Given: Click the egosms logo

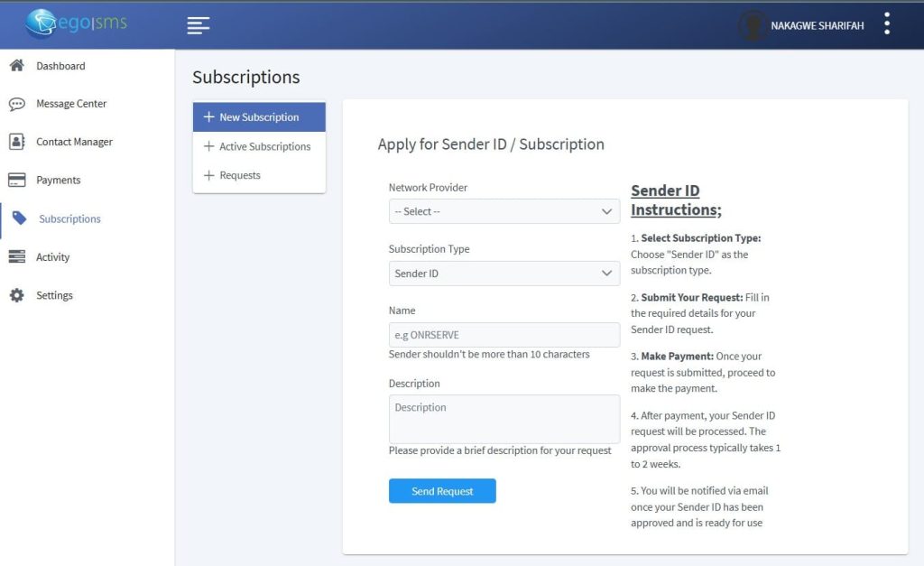Looking at the screenshot, I should (x=77, y=23).
